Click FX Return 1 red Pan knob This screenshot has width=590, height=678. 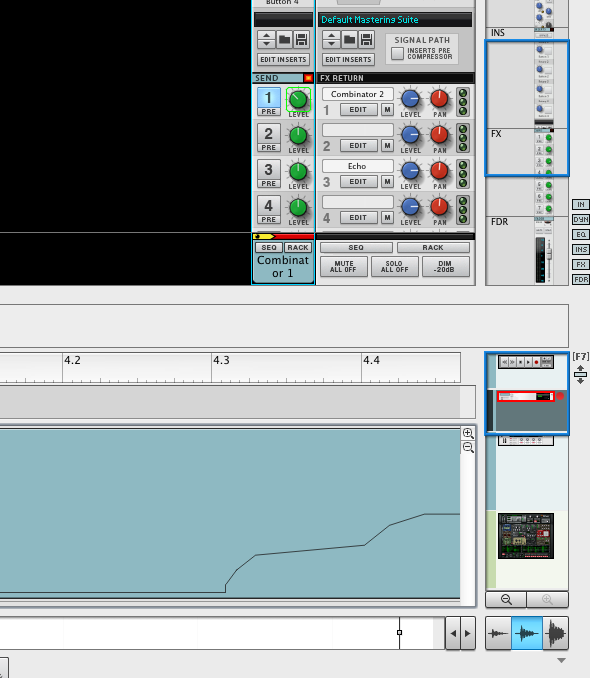[x=439, y=99]
